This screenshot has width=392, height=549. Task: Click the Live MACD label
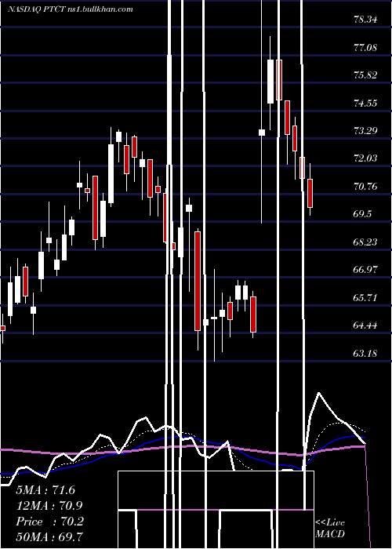[x=330, y=528]
